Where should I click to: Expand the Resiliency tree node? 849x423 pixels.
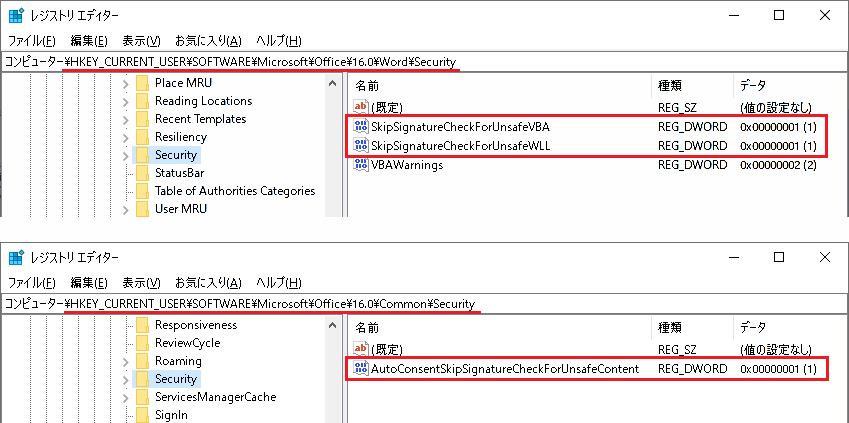coord(126,137)
